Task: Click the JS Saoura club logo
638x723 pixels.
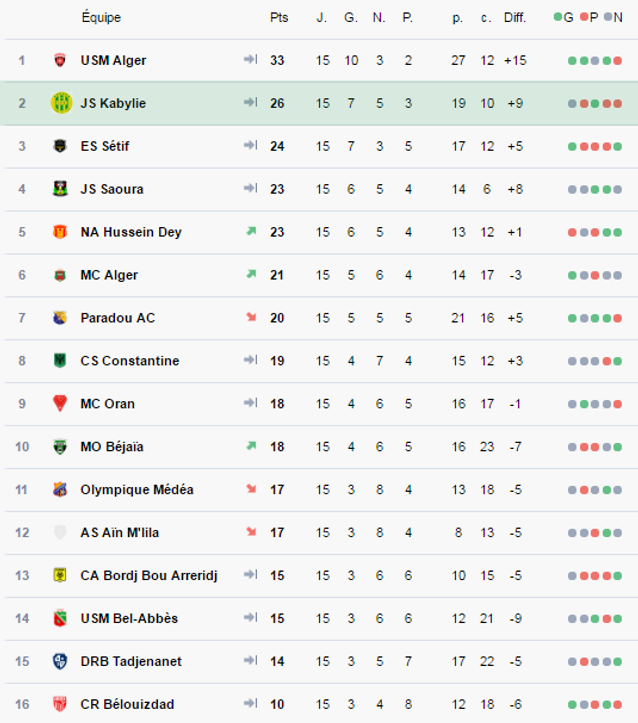Action: (60, 189)
